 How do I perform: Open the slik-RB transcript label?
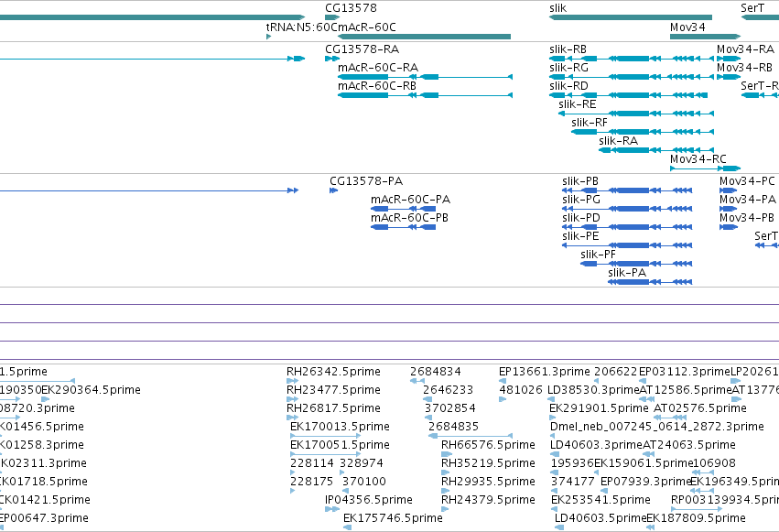(x=568, y=49)
